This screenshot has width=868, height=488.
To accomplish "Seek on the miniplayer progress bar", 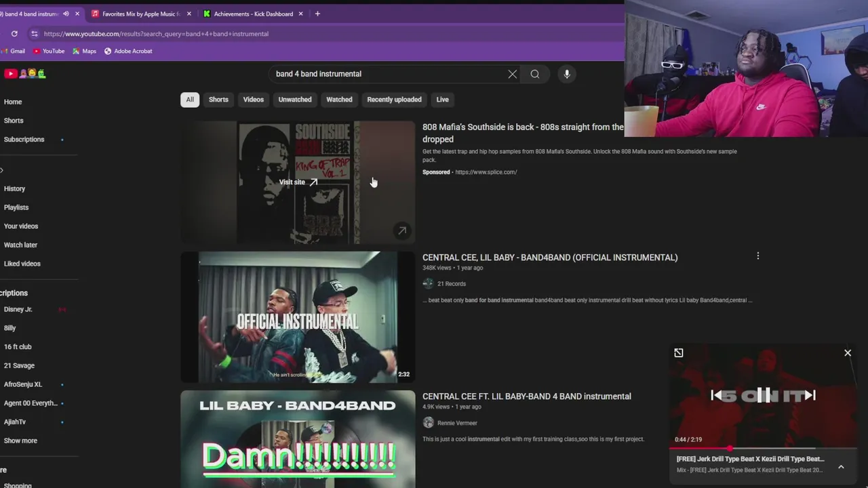I will tap(763, 448).
